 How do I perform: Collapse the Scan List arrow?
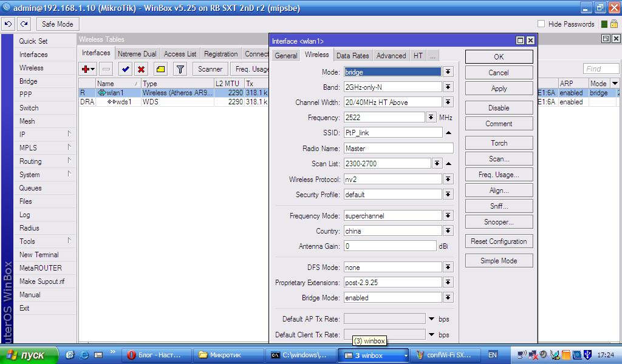(x=448, y=164)
